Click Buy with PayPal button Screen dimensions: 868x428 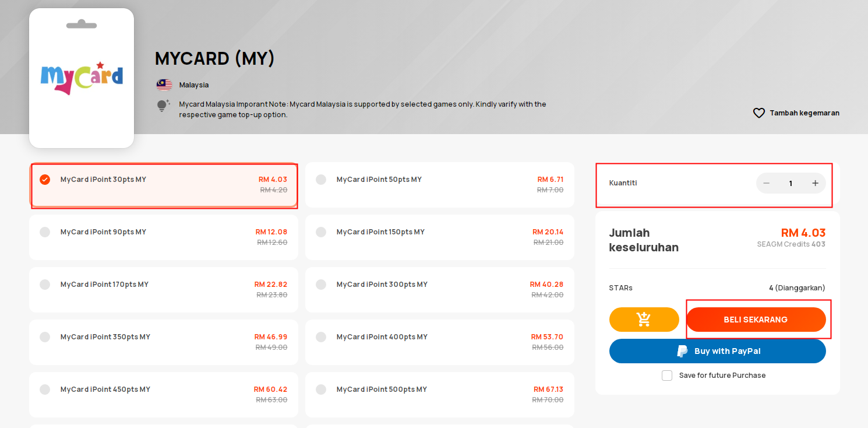click(718, 351)
